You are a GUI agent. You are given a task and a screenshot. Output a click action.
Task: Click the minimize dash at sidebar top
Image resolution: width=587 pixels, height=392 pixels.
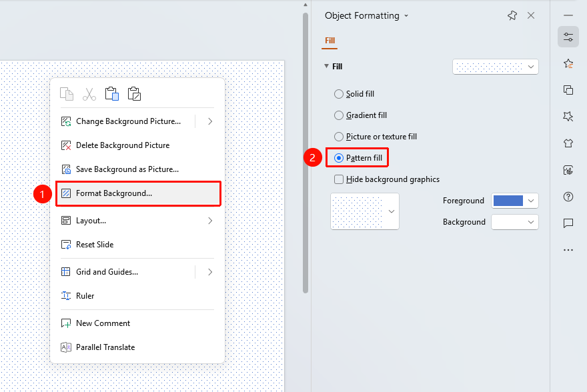[x=568, y=15]
